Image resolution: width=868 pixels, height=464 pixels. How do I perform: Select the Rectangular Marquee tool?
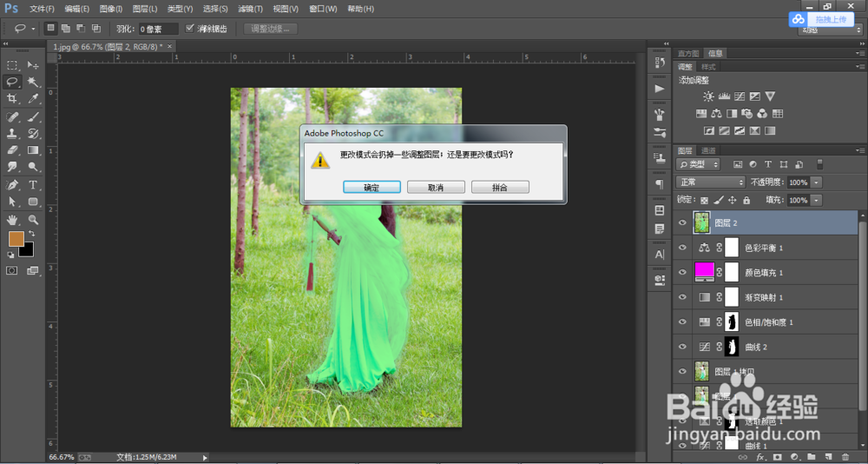click(12, 65)
